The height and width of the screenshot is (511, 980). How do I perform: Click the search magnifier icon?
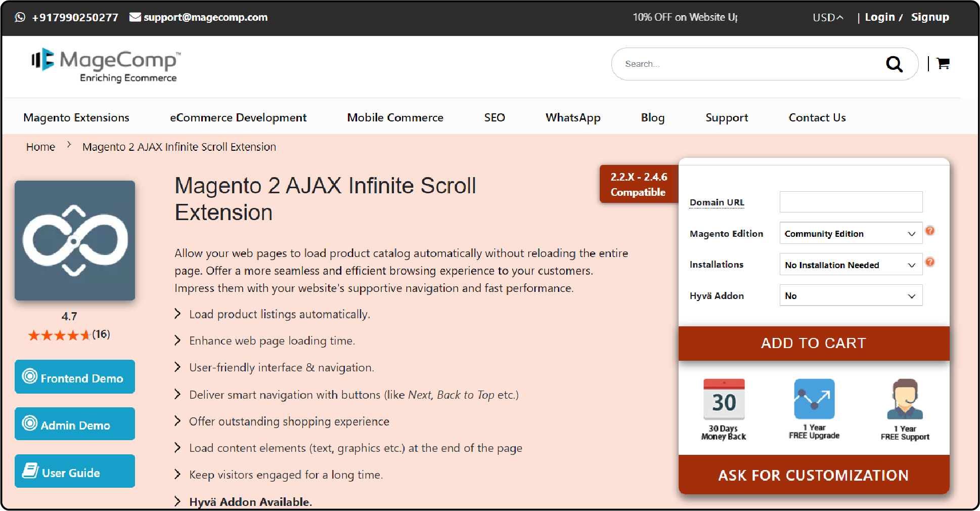tap(894, 64)
